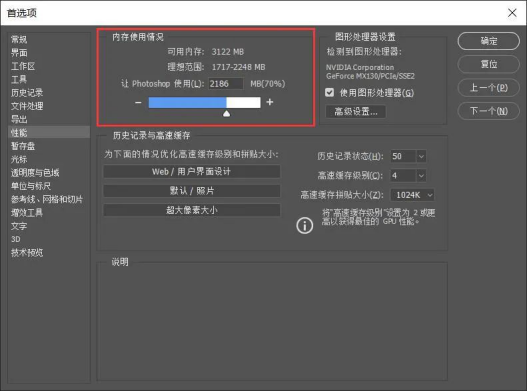The height and width of the screenshot is (392, 528).
Task: Click the Photoshop memory usage input field
Action: click(226, 84)
